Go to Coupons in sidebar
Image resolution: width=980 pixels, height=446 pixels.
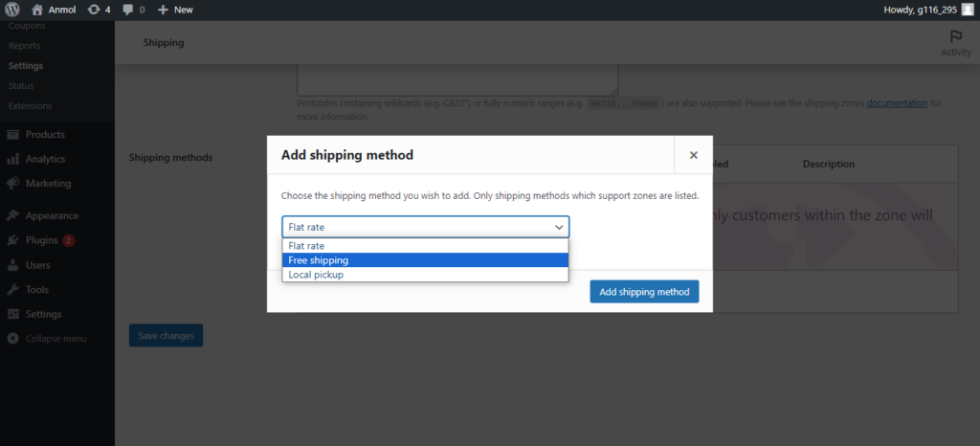click(27, 26)
